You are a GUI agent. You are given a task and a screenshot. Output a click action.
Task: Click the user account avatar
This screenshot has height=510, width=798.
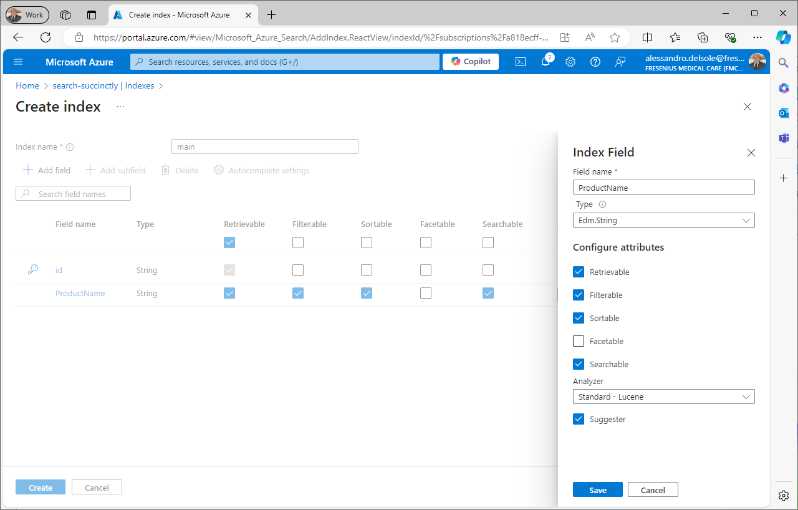coord(757,61)
